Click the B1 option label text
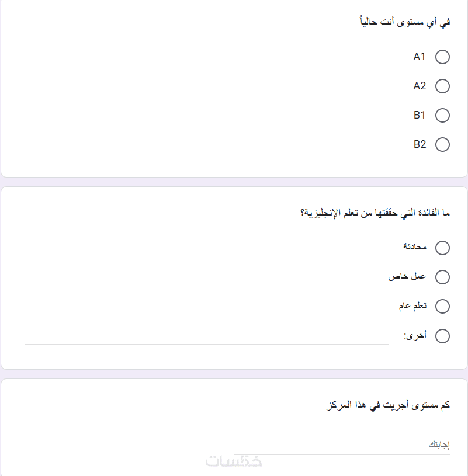The image size is (468, 476). [x=420, y=115]
